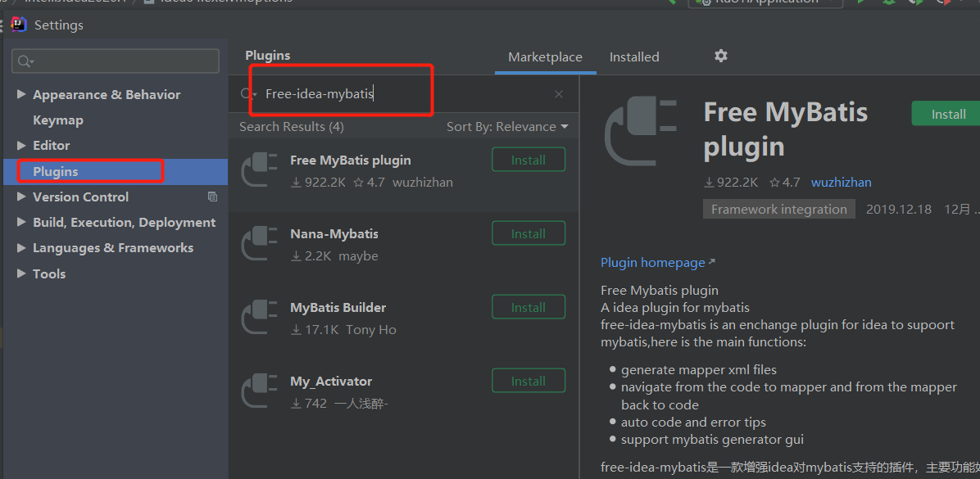Open the wuzhizhan vendor link
This screenshot has width=980, height=479.
point(842,183)
